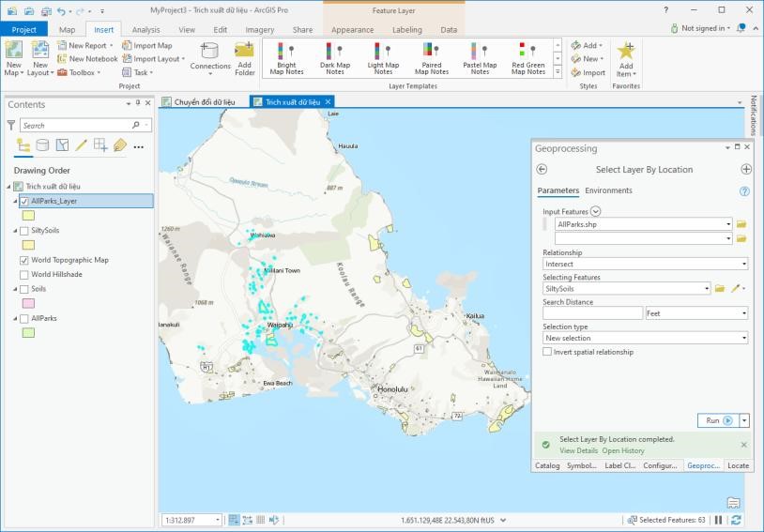Viewport: 764px width, 532px height.
Task: Open the Feet units dropdown
Action: click(744, 313)
